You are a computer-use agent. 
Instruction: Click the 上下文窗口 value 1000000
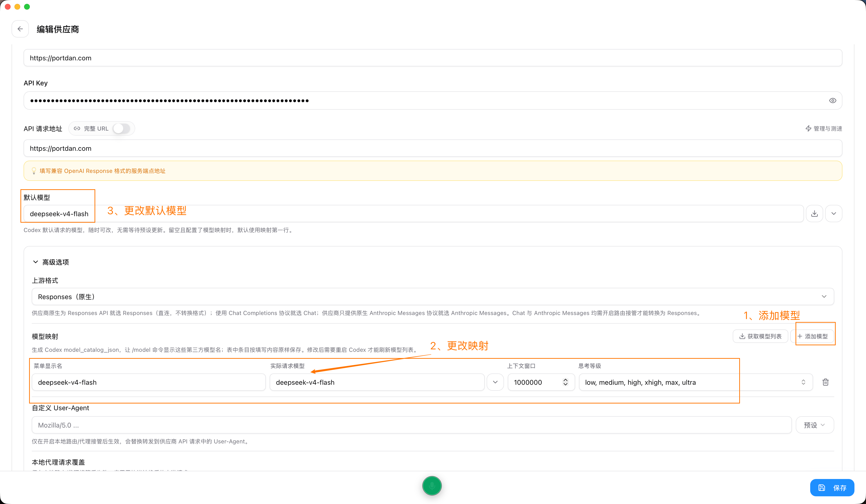(x=528, y=382)
